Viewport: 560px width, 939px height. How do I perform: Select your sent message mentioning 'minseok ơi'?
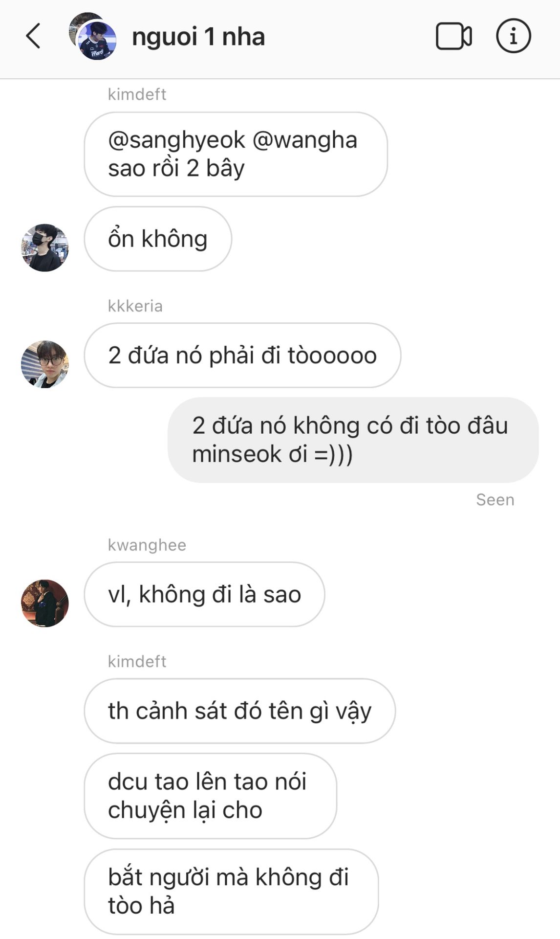pos(353,440)
